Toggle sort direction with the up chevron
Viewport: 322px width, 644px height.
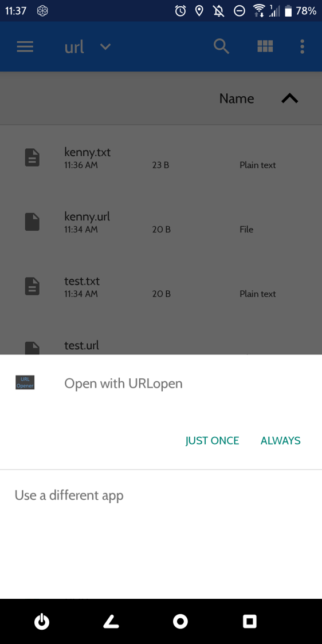(289, 98)
